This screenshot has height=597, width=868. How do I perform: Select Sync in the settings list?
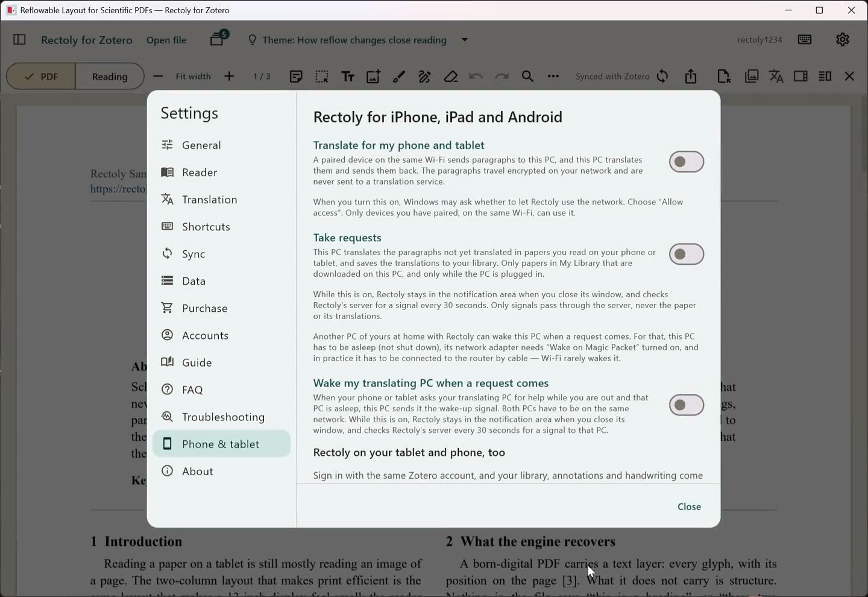click(221, 254)
